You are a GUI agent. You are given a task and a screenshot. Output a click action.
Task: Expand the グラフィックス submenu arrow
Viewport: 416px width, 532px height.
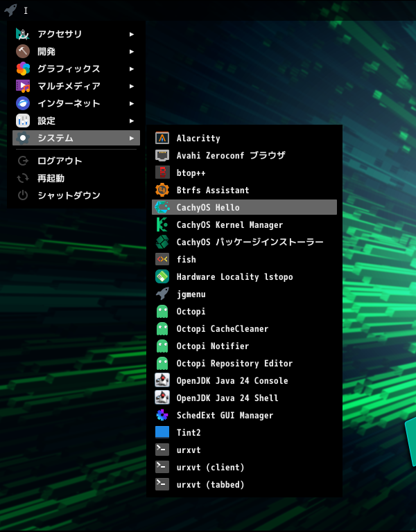click(x=132, y=69)
